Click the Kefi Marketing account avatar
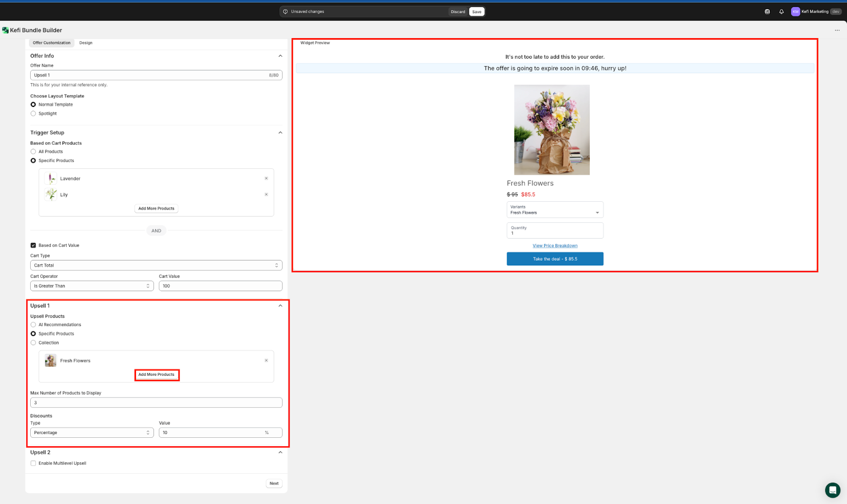This screenshot has width=847, height=504. 795,12
